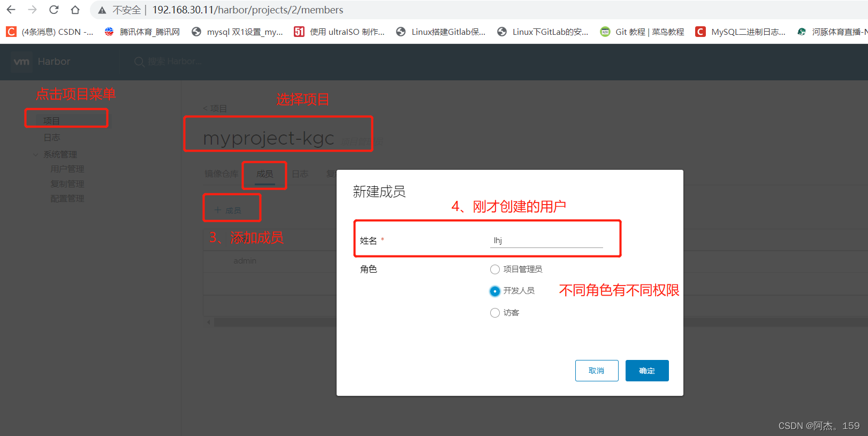Click the browser forward arrow
This screenshot has height=436, width=868.
(x=32, y=10)
